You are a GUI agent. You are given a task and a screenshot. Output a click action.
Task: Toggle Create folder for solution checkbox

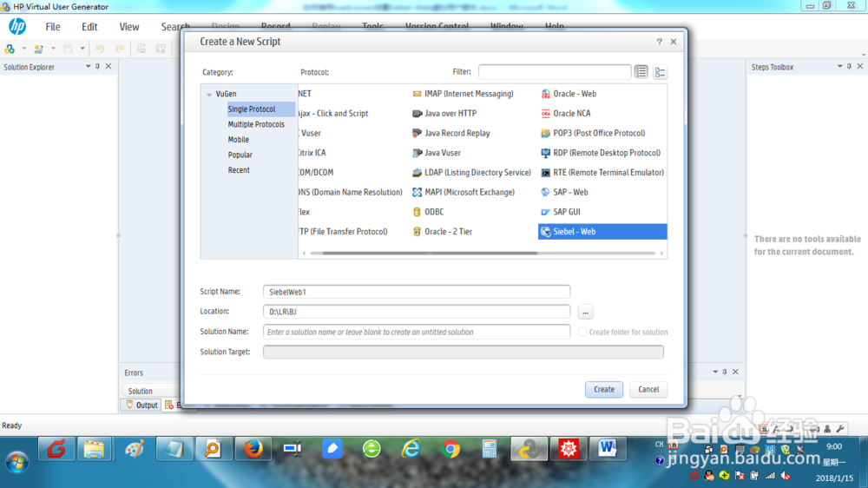click(582, 332)
